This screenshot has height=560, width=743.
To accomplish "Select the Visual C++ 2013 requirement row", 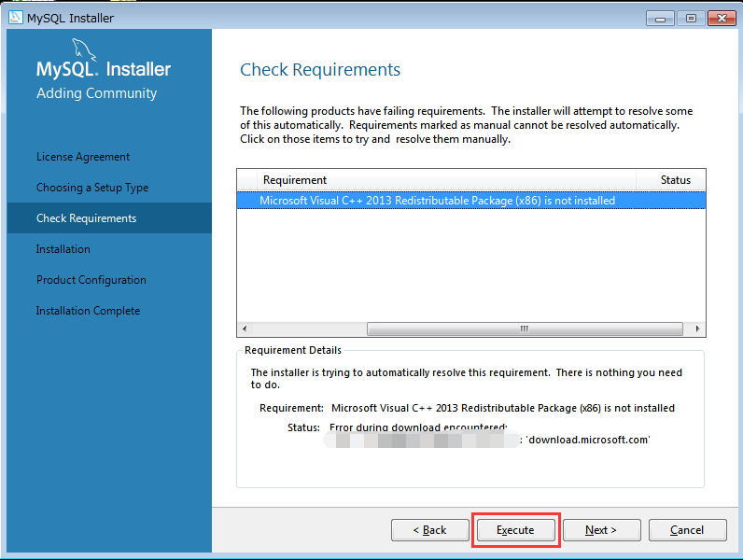I will (471, 201).
